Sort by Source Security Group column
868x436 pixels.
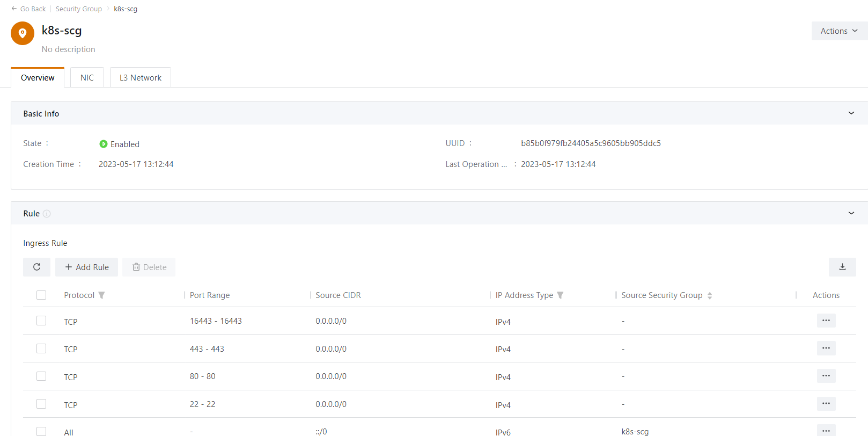click(x=709, y=295)
